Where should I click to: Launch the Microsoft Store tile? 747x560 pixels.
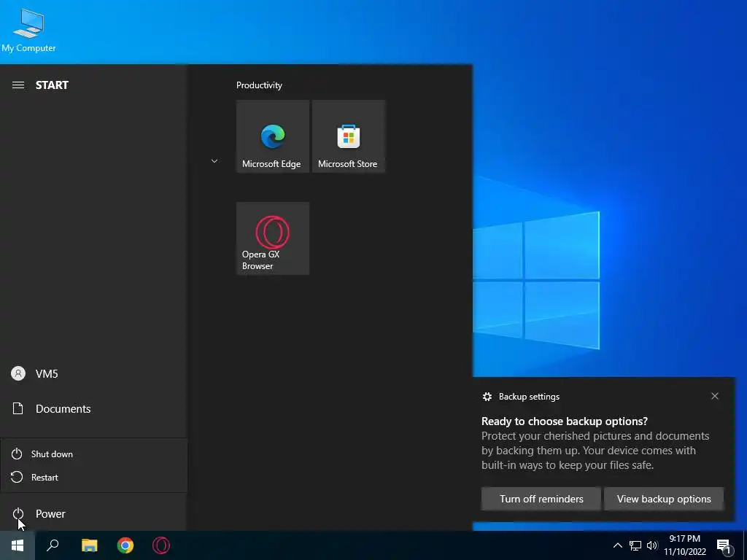point(348,136)
